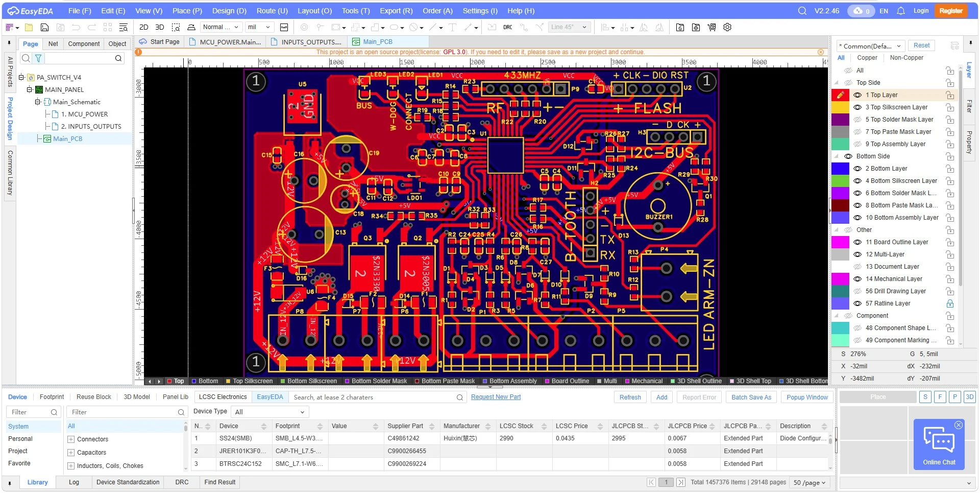Image resolution: width=980 pixels, height=493 pixels.
Task: Open the editor settings gear icon
Action: click(727, 27)
